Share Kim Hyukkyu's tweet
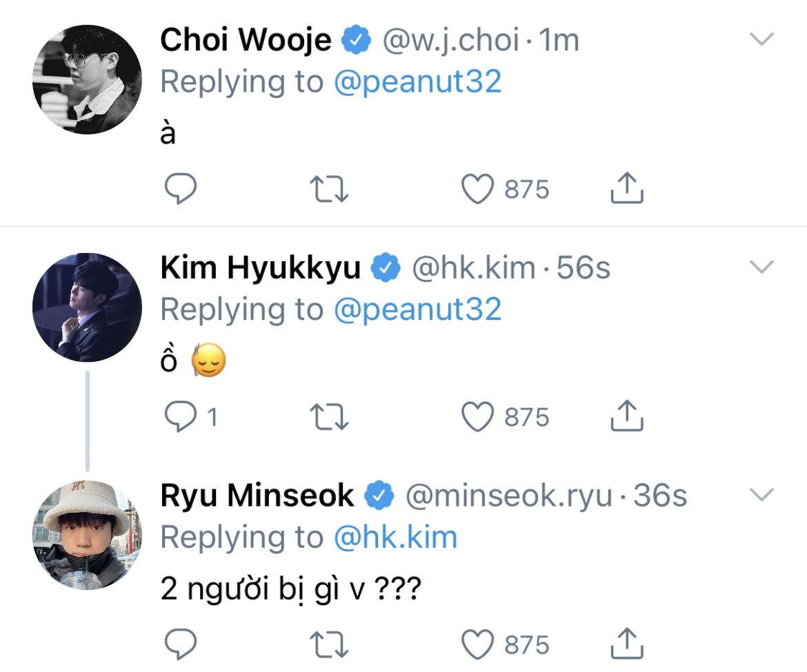The width and height of the screenshot is (807, 672). 627,415
